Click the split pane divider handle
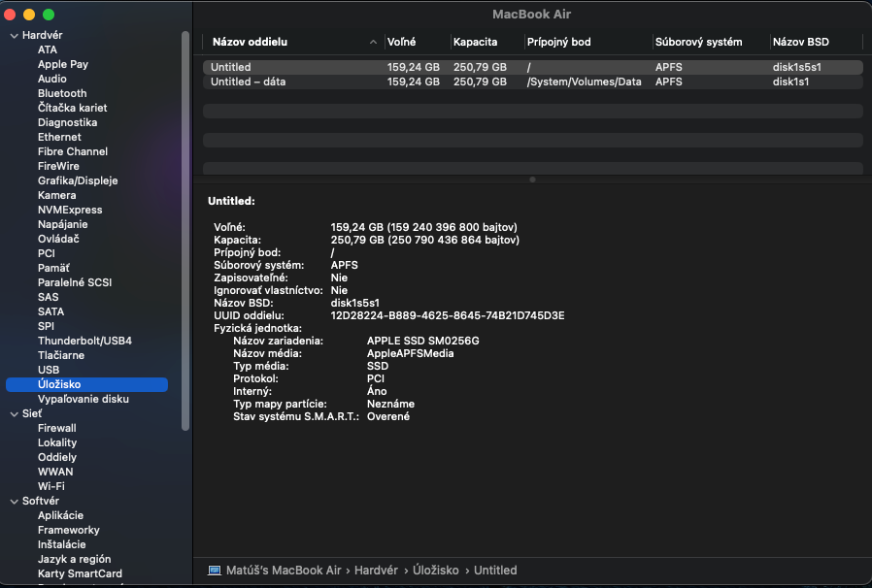Viewport: 872px width, 588px height. (532, 180)
